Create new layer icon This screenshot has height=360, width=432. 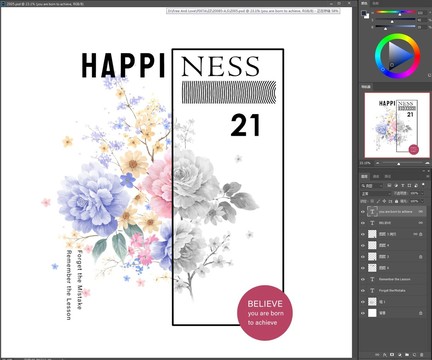(414, 355)
